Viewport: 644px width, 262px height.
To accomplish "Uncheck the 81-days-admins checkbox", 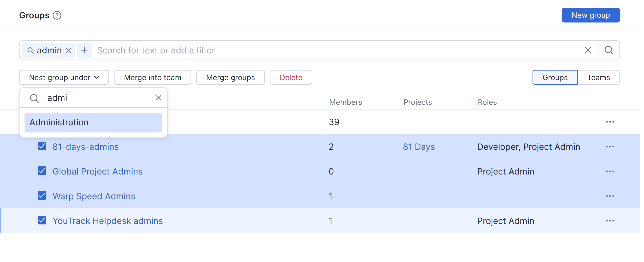I will pyautogui.click(x=42, y=146).
